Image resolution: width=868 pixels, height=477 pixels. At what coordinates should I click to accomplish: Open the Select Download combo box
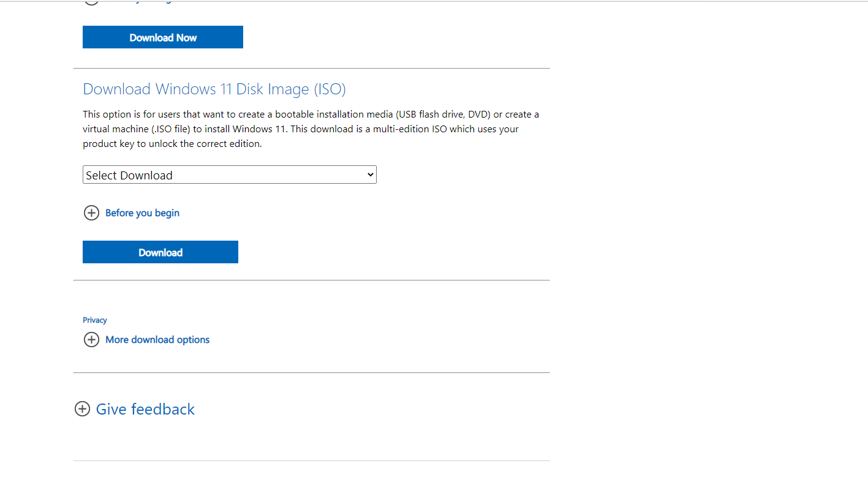229,175
